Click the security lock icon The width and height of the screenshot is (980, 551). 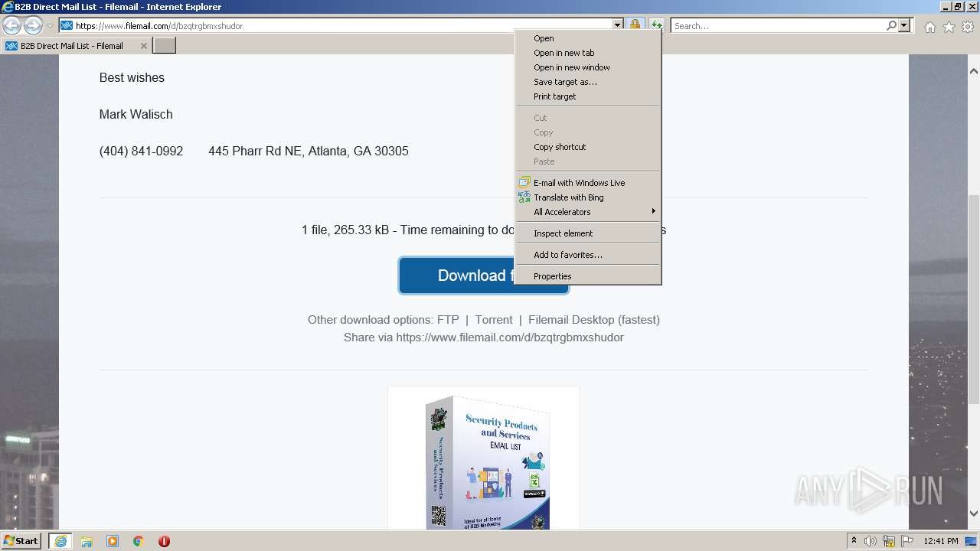[x=635, y=25]
